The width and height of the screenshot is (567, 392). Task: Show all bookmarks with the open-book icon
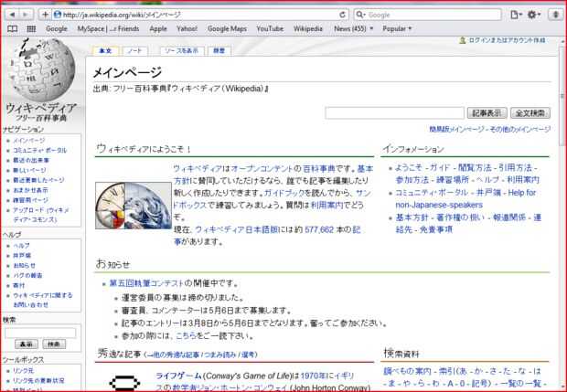(x=13, y=29)
